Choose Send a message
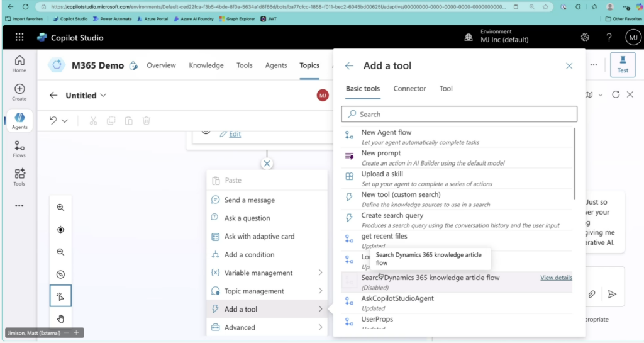The height and width of the screenshot is (343, 644). pyautogui.click(x=267, y=200)
